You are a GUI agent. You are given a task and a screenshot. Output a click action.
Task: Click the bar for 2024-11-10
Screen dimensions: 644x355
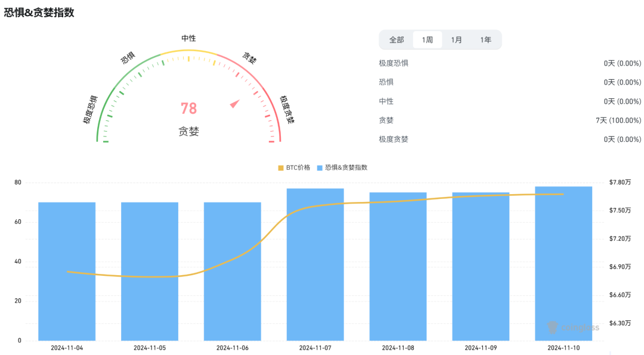(563, 263)
